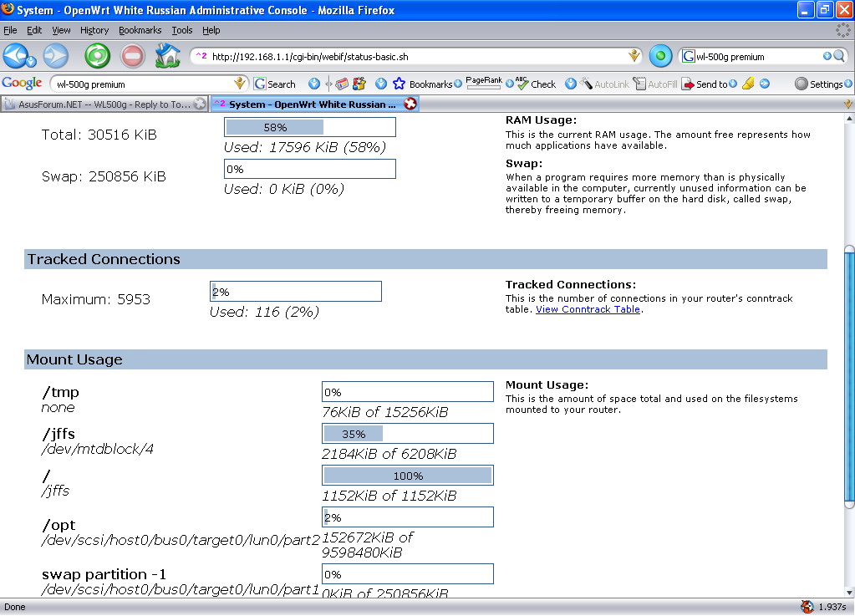Reload the page with the green refresh icon
Viewport: 855px width, 616px height.
[97, 56]
